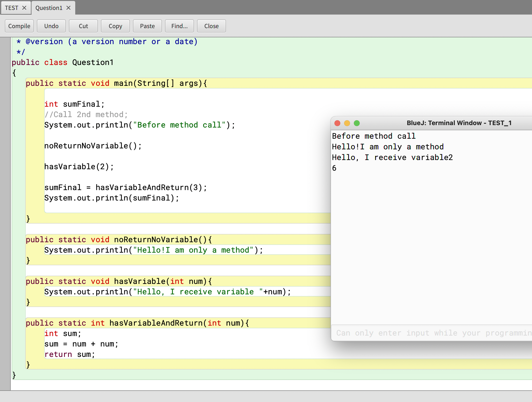Click the terminal output line showing 6

(x=334, y=168)
